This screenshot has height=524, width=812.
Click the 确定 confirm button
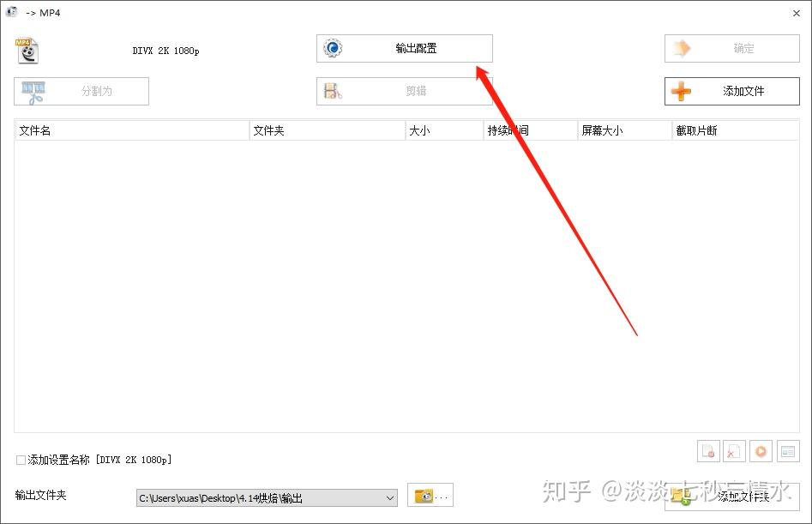pyautogui.click(x=731, y=49)
